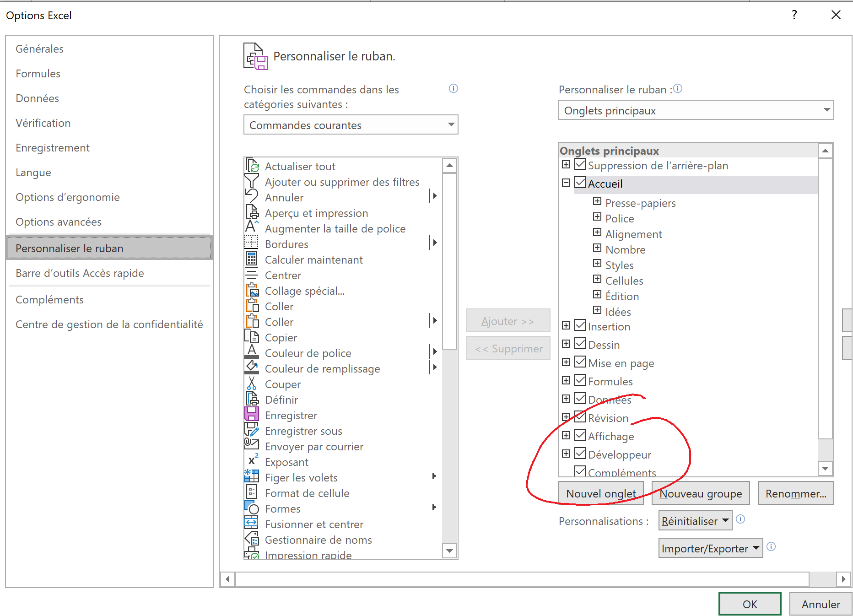Screen dimensions: 853x616
Task: Click the Couleur de police icon
Action: [x=252, y=352]
